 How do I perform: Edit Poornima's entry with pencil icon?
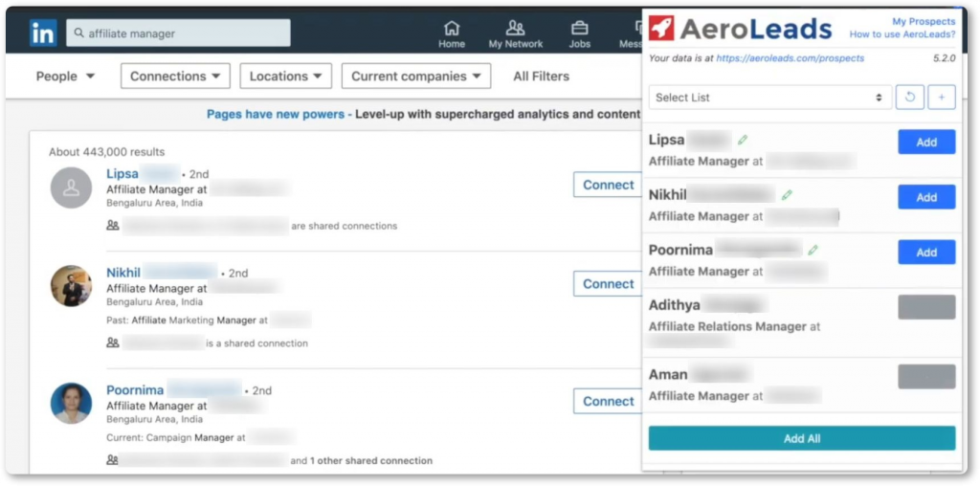(x=813, y=250)
